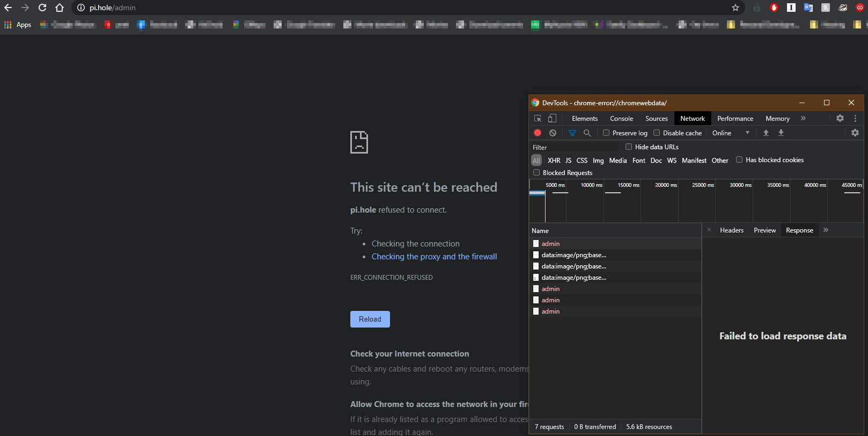Click the Import HAR file upload icon

[x=766, y=133]
